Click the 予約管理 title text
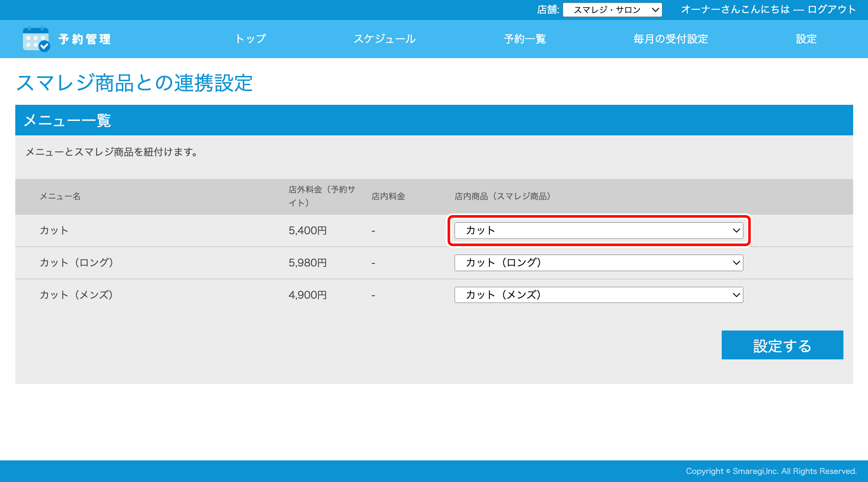868x482 pixels. tap(85, 39)
